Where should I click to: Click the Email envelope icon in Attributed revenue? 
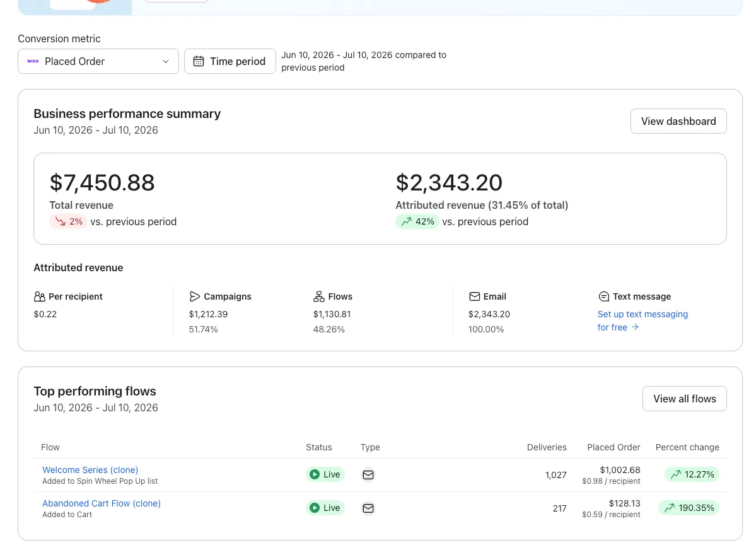(474, 296)
